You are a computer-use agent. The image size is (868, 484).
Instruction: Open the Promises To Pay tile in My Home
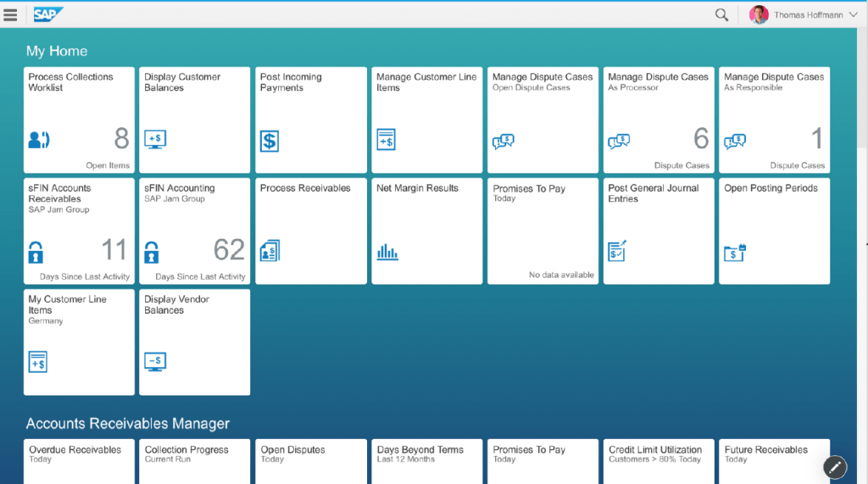tap(542, 231)
